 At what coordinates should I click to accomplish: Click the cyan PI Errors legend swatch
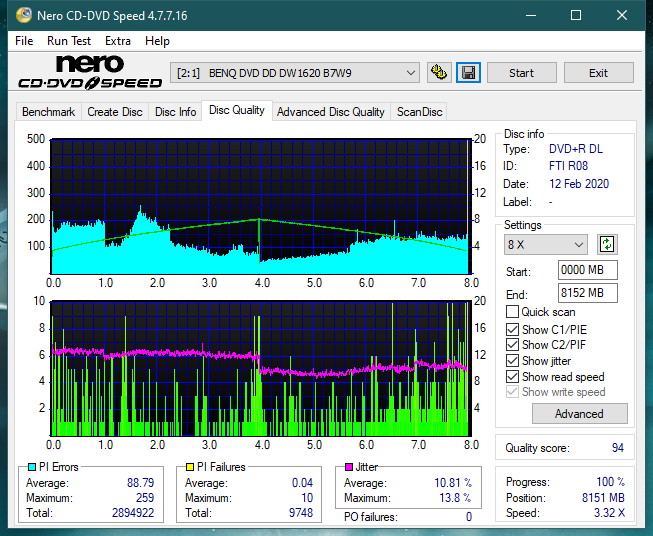tap(32, 467)
